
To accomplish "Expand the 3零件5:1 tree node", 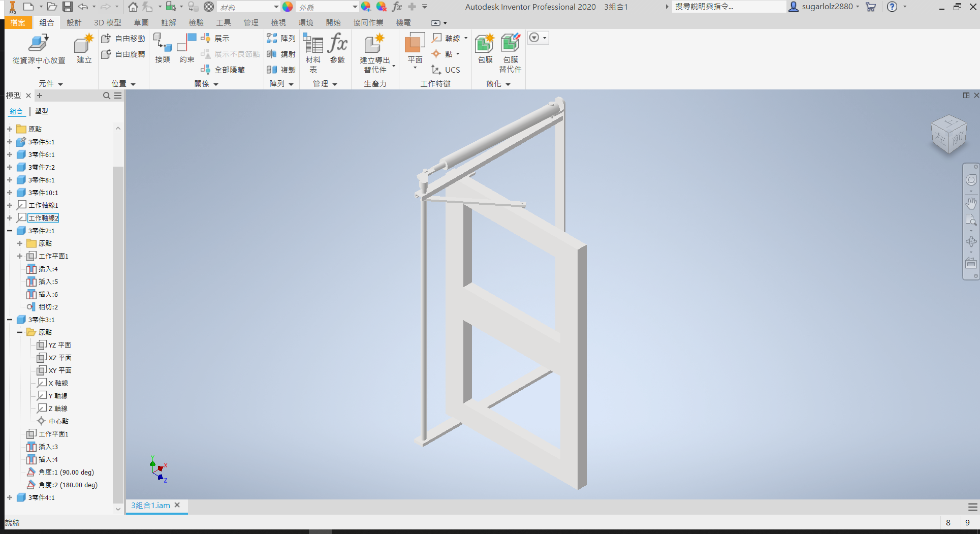I will (10, 142).
